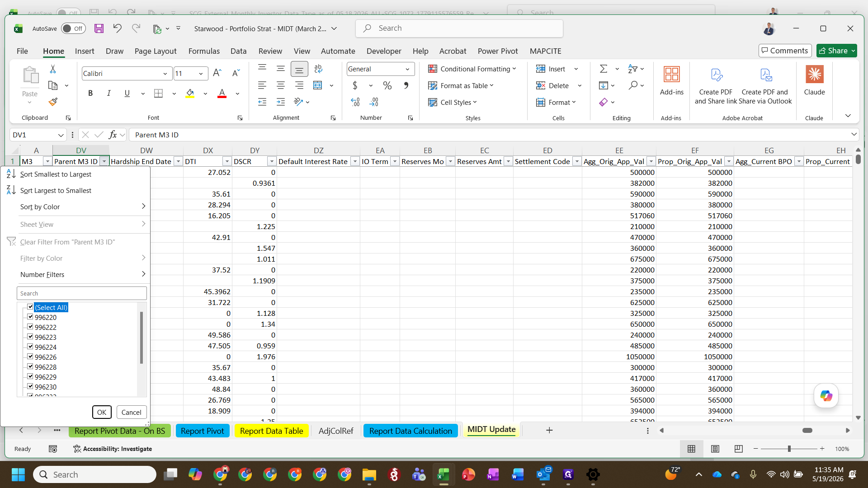Open Hardship End Date filter arrow
This screenshot has height=488, width=868.
pos(178,161)
